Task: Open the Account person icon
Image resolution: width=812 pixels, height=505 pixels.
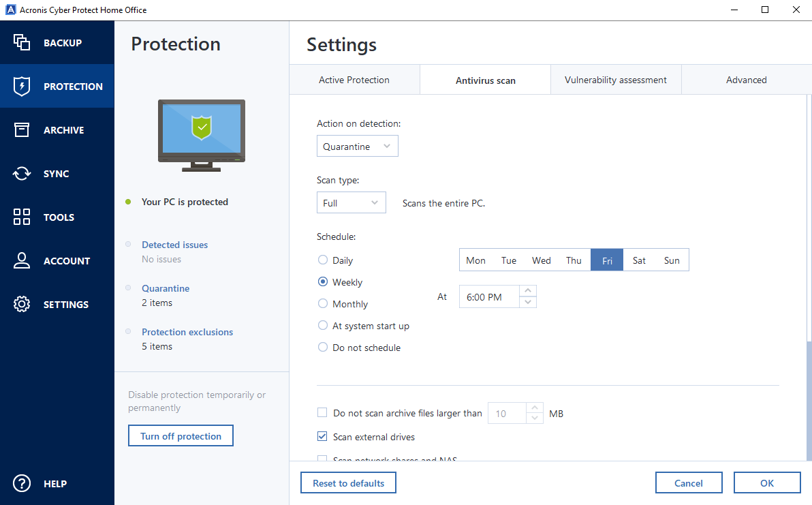Action: point(21,260)
